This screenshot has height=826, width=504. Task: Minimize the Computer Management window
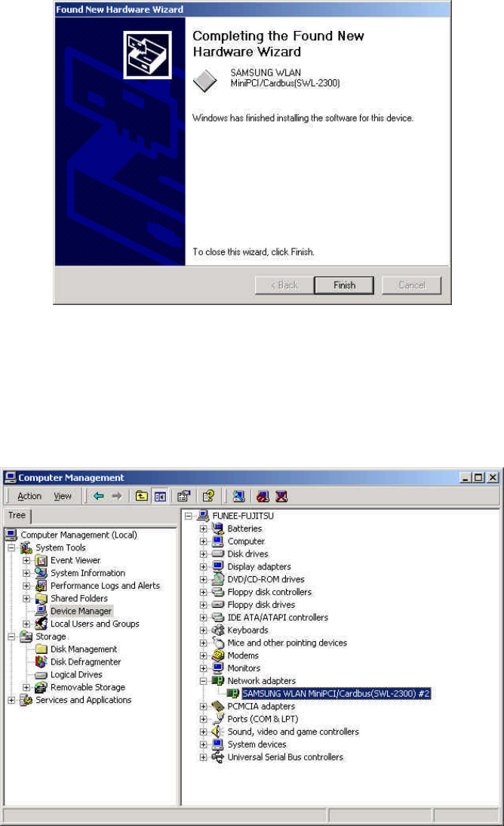click(x=466, y=478)
